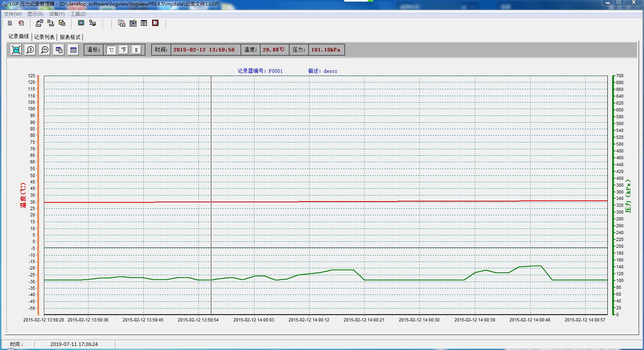Click the horizontal zoom magnifier icon
The width and height of the screenshot is (644, 350).
(x=45, y=50)
